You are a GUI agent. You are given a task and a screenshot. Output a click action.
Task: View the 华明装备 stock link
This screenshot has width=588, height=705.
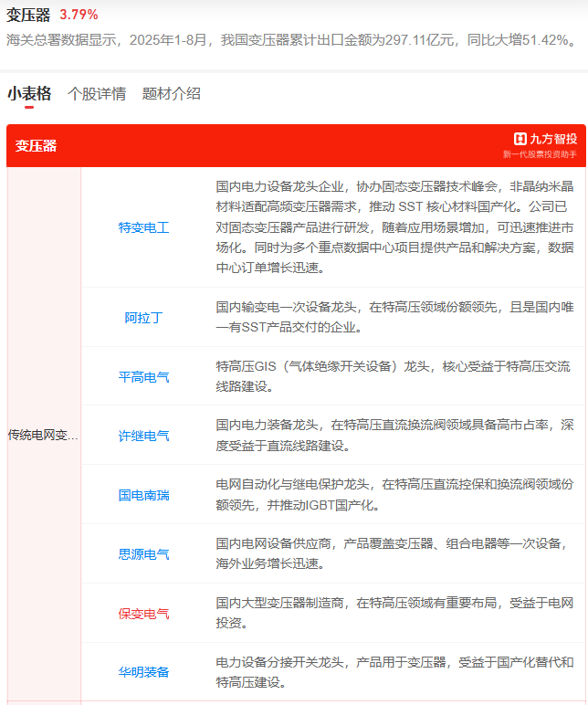(x=144, y=672)
